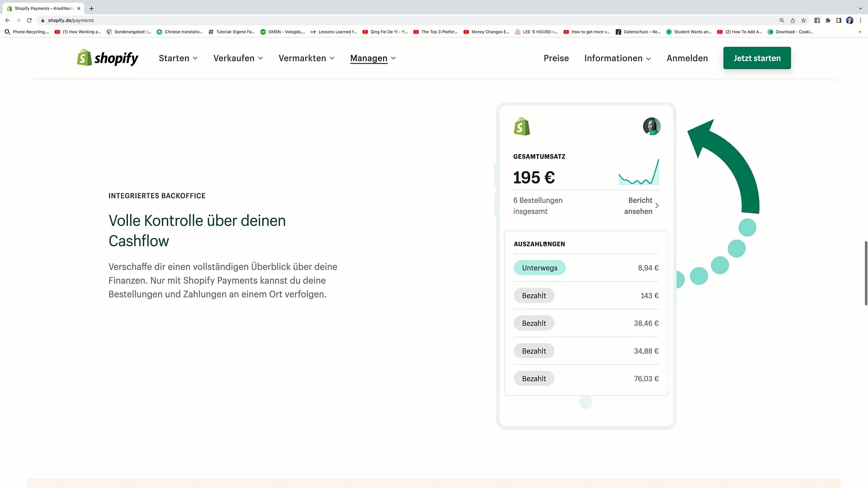Open the GMSN - Vologda bookmark
The image size is (868, 488).
point(283,32)
